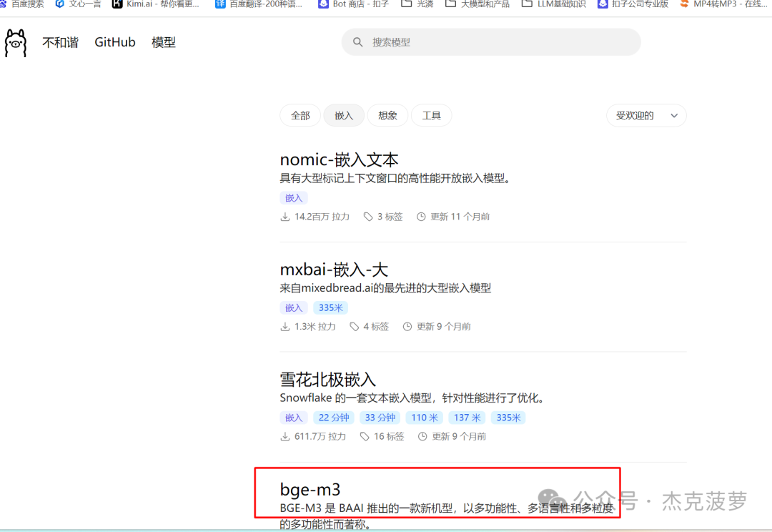Screen dimensions: 772x532
Task: Select the 全部 filter tab
Action: coord(300,116)
